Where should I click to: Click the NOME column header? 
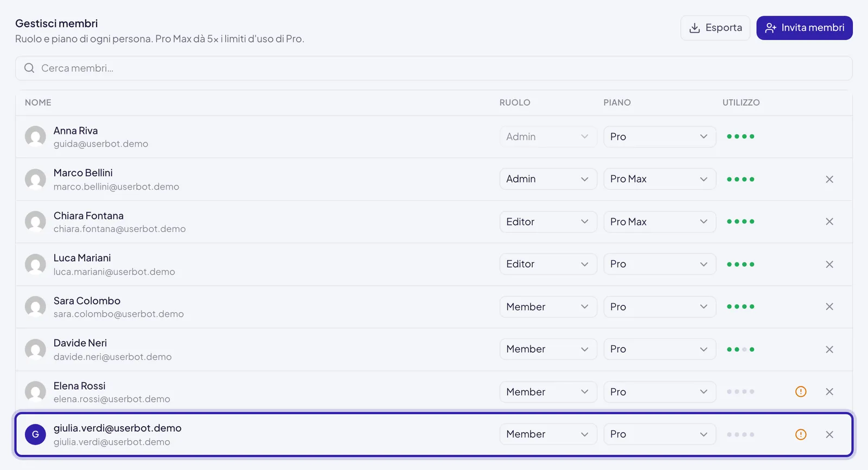38,102
